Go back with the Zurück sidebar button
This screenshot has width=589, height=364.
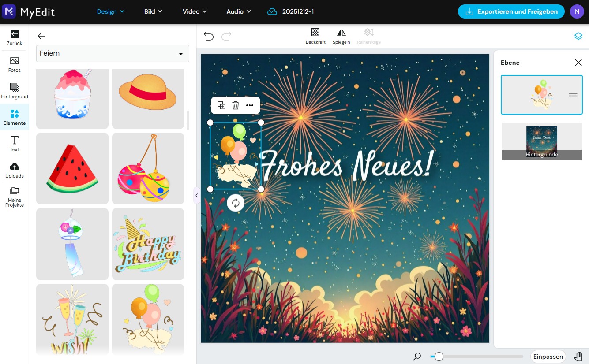15,37
